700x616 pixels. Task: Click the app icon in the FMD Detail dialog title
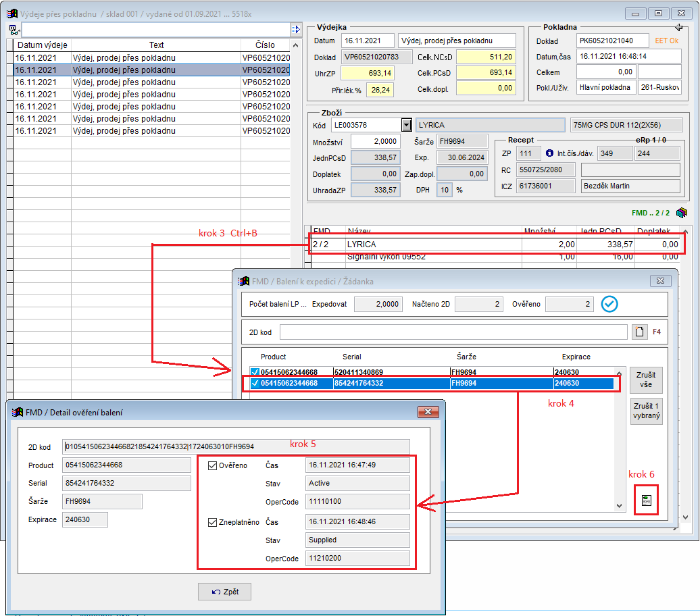[x=18, y=412]
